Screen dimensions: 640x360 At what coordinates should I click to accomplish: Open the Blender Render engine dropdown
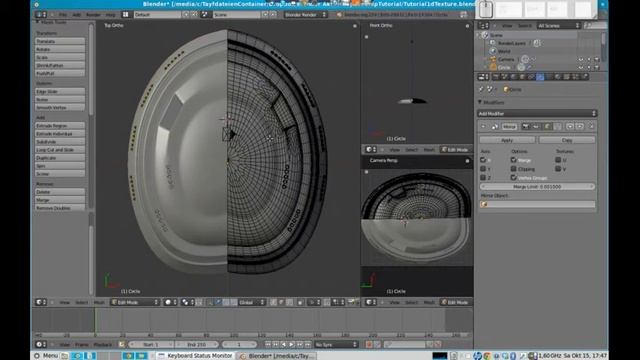tap(306, 15)
